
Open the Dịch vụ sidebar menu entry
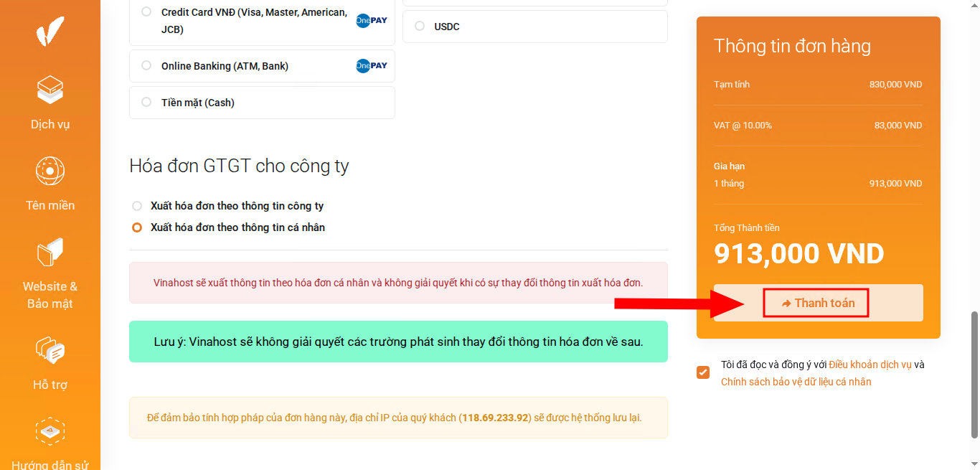coord(50,123)
